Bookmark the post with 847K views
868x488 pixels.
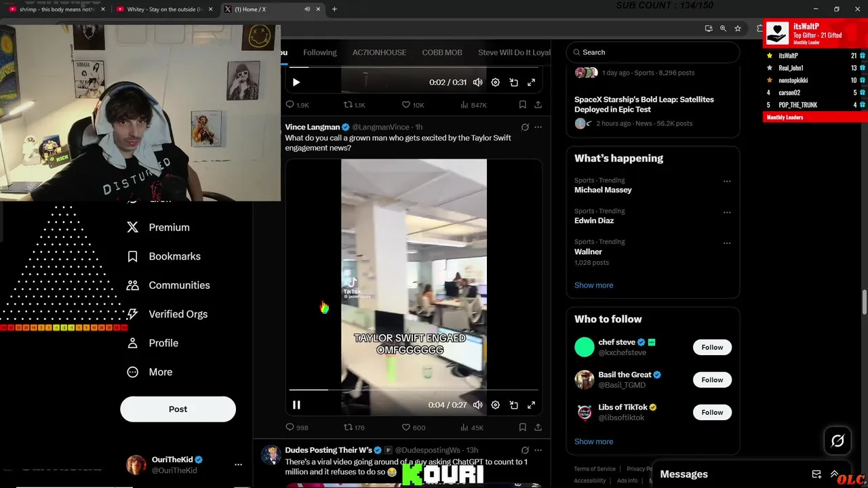point(522,105)
